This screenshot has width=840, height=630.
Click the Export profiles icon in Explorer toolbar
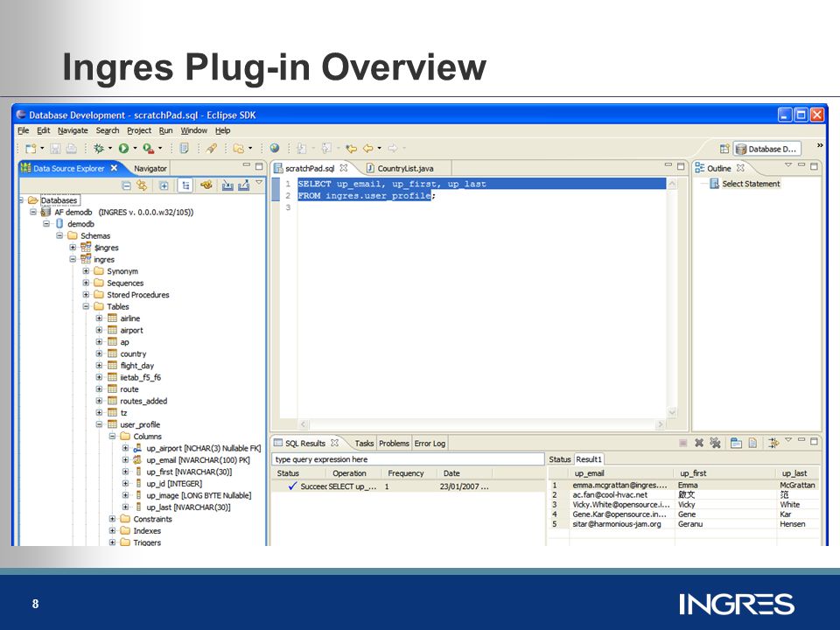[x=244, y=185]
